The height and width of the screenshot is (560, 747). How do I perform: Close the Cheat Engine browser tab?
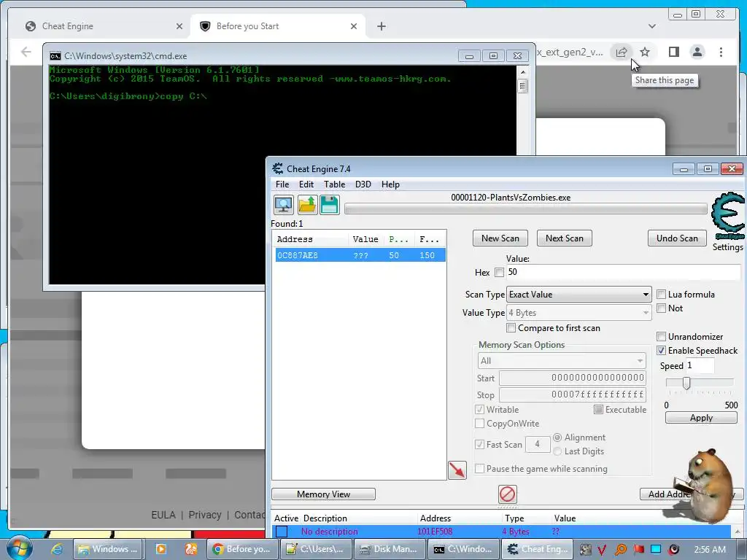tap(179, 26)
